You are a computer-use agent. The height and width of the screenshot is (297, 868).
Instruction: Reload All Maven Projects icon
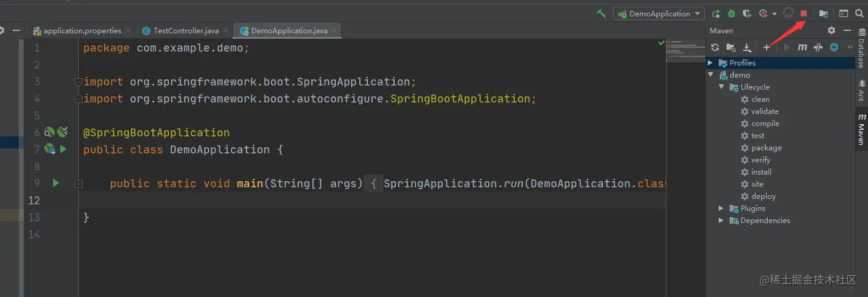click(x=715, y=47)
